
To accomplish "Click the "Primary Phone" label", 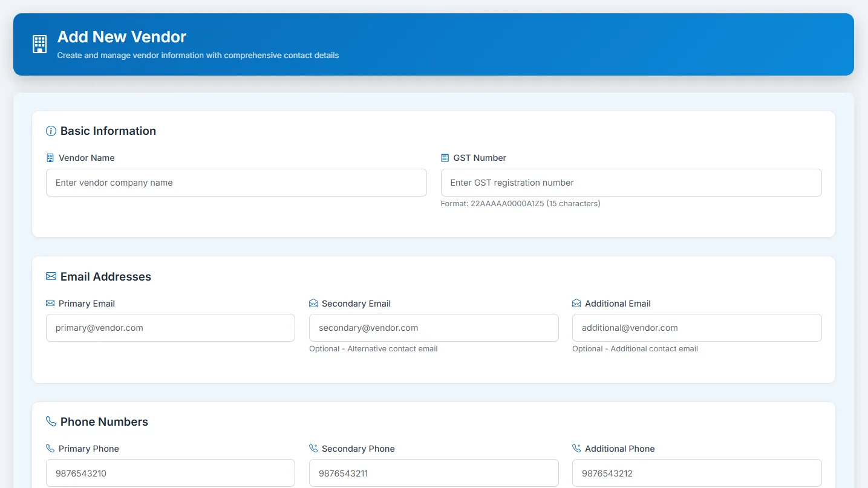I will [x=89, y=449].
